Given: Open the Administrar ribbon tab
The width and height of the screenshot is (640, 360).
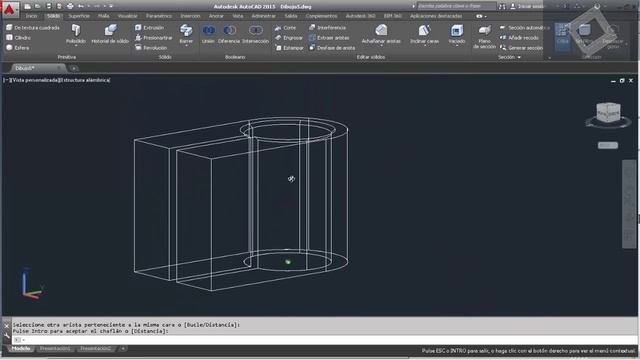Looking at the screenshot, I should pos(264,16).
